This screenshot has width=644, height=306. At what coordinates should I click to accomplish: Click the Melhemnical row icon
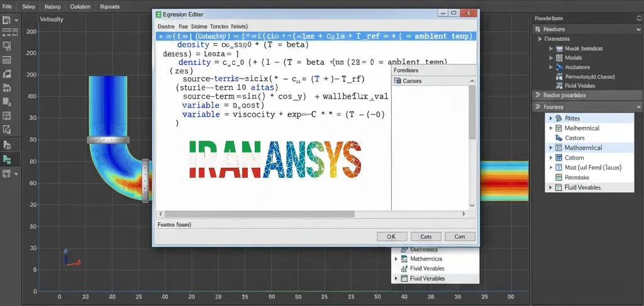pos(558,128)
